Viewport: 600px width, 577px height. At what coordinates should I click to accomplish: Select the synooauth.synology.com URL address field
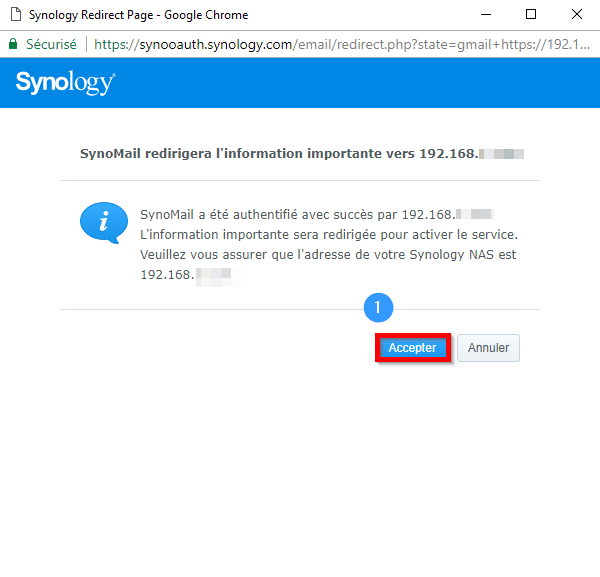(x=342, y=44)
